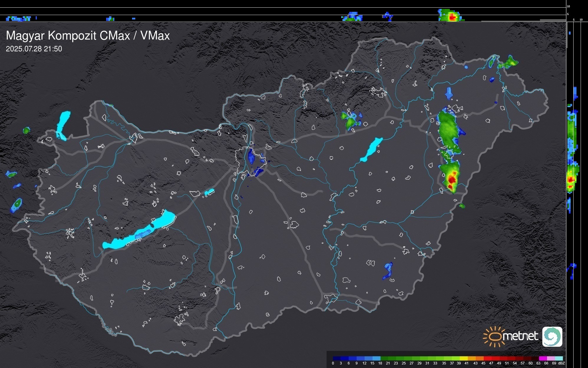Select the yellow 39 dBZ legend swatch
The width and height of the screenshot is (588, 368).
[464, 358]
